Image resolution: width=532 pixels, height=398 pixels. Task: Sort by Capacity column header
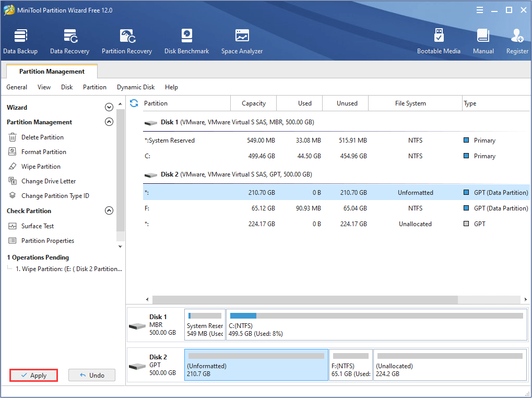[253, 103]
